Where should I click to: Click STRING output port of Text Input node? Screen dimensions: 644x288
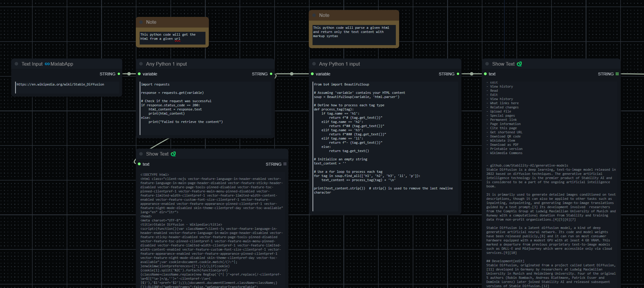pos(119,74)
